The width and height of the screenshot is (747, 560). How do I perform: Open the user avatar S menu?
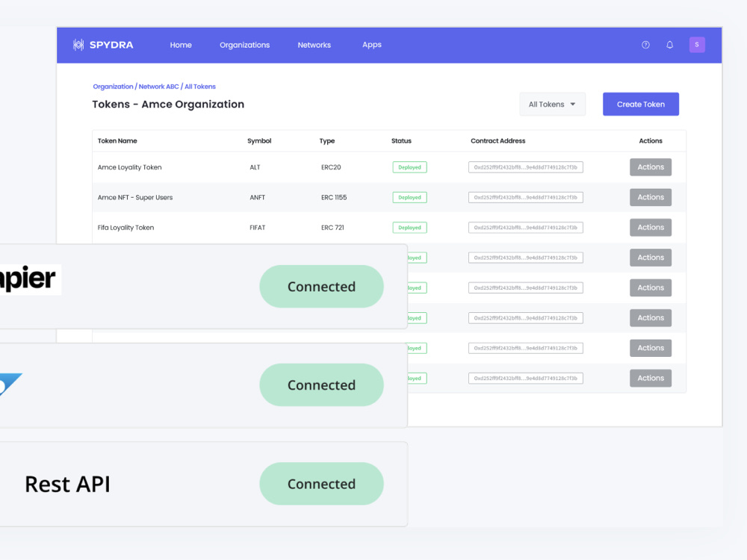coord(697,45)
